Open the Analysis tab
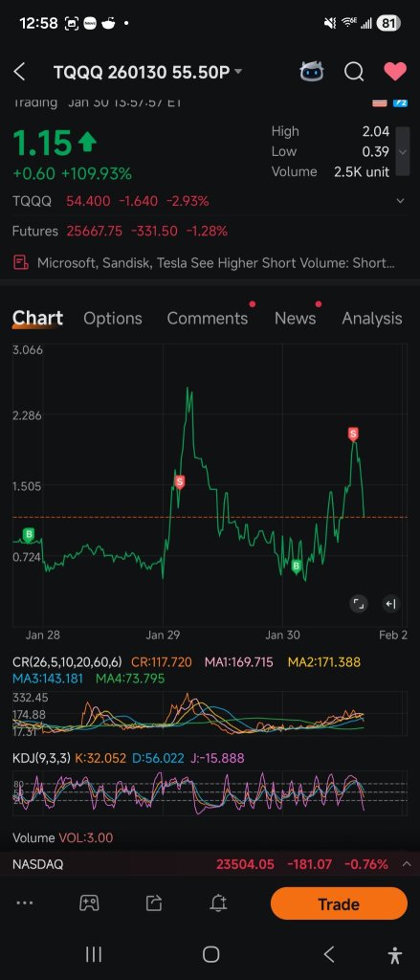 tap(372, 318)
